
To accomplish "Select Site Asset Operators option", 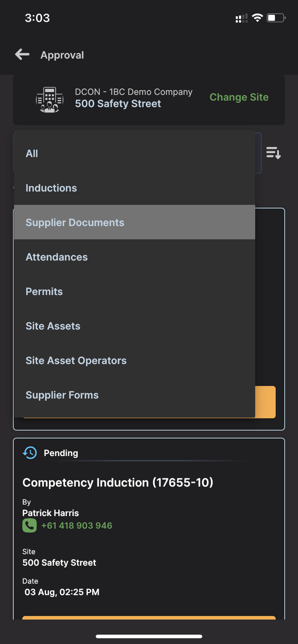I will point(76,361).
